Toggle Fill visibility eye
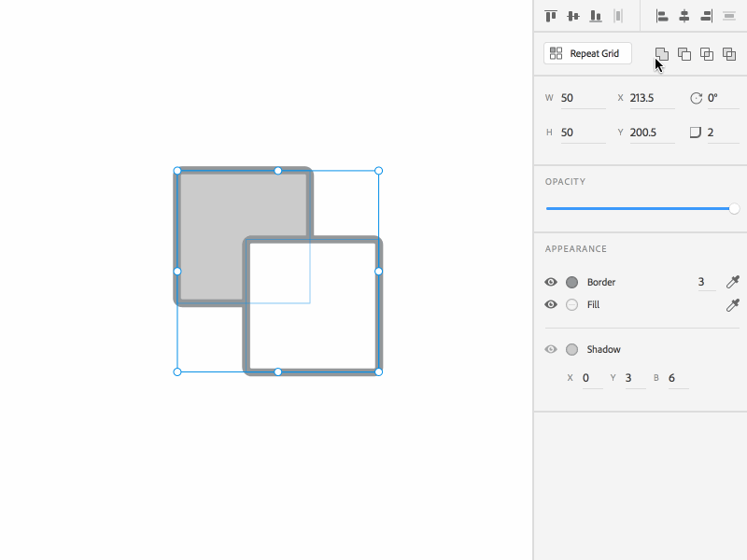The image size is (747, 560). [x=551, y=304]
